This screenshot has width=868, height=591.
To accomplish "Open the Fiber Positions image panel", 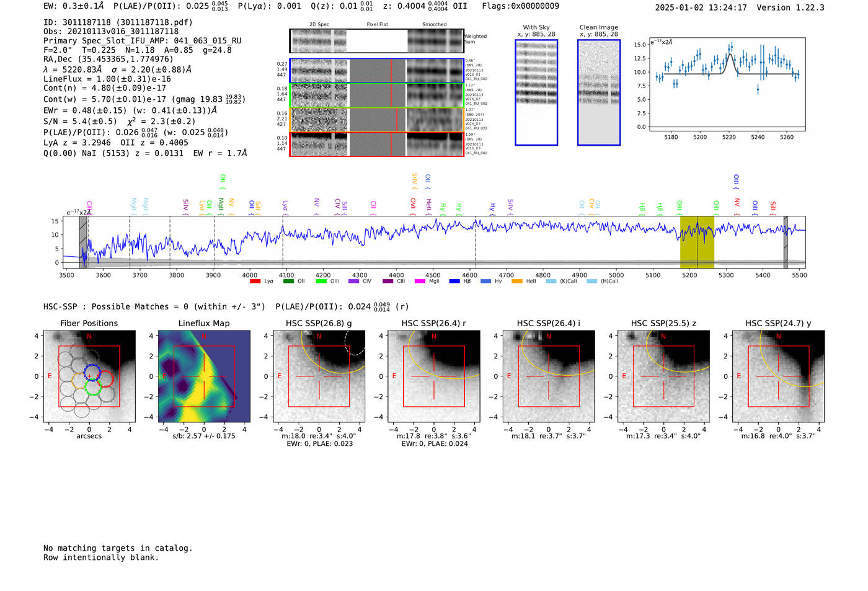I will click(89, 376).
